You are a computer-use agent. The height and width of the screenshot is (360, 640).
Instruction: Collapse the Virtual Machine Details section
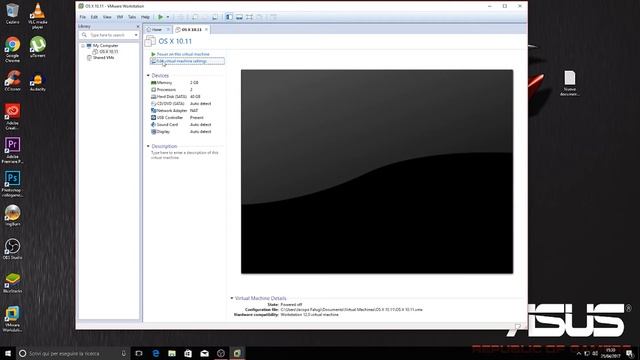(232, 298)
